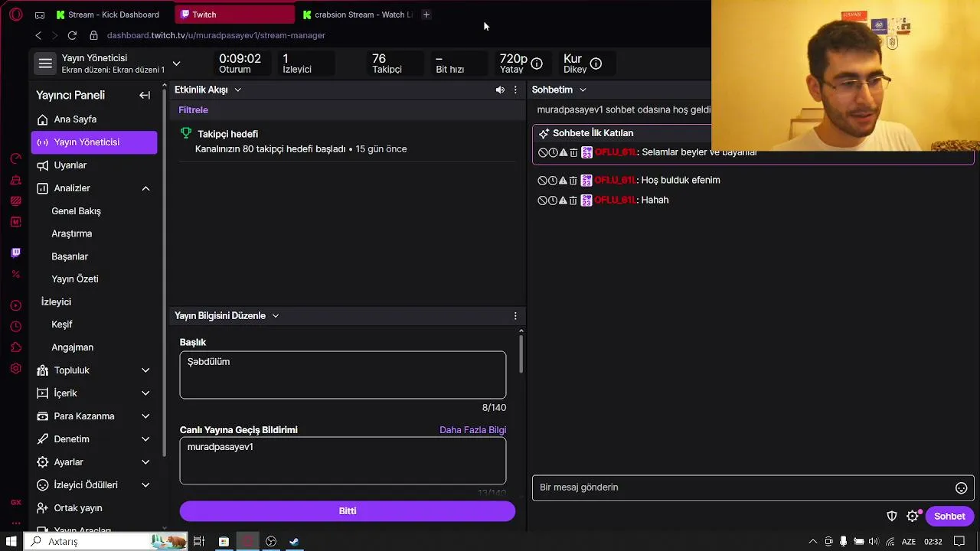Image resolution: width=980 pixels, height=551 pixels.
Task: Expand the Topluluk section
Action: pyautogui.click(x=145, y=370)
